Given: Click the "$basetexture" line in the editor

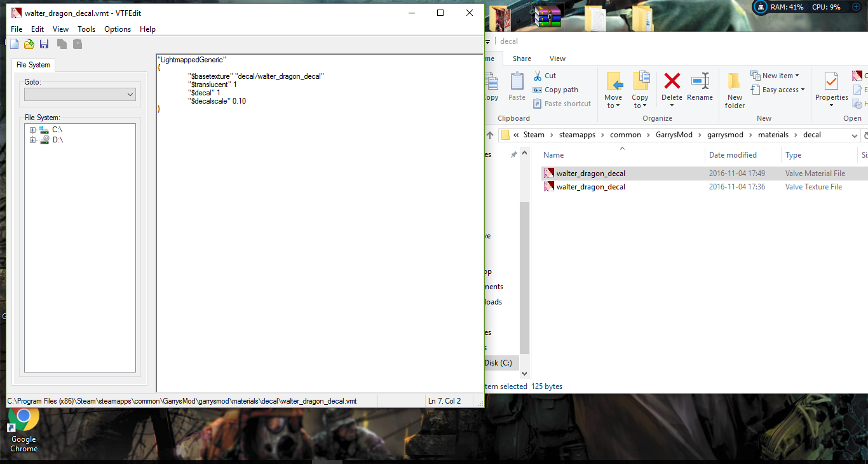Looking at the screenshot, I should (256, 76).
